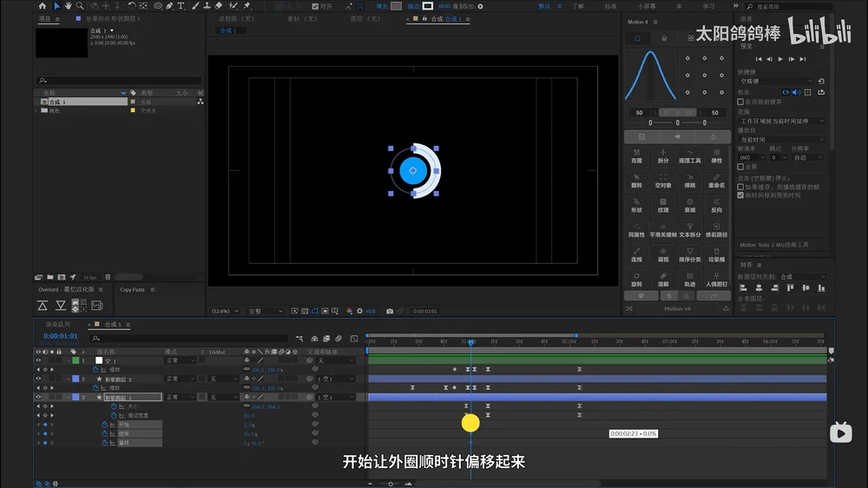Click the 空对象 null object tool

[663, 181]
